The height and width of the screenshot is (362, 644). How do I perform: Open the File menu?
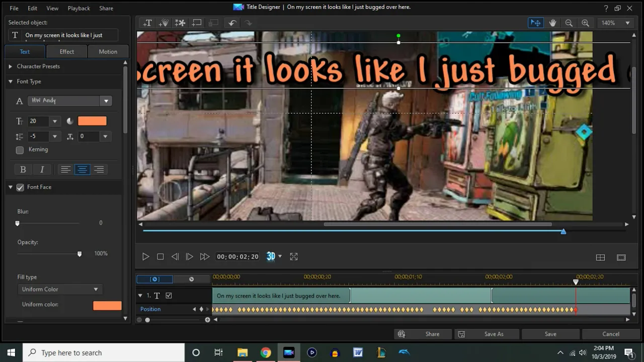pos(14,8)
